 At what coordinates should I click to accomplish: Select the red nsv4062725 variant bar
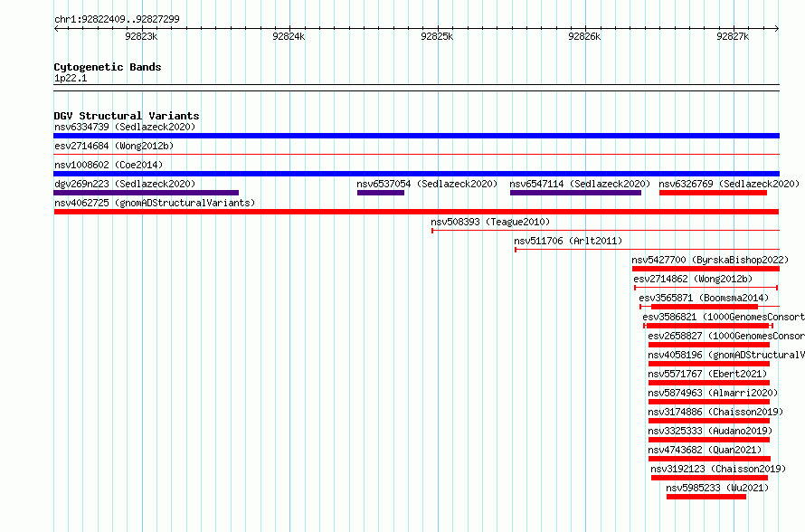[416, 212]
